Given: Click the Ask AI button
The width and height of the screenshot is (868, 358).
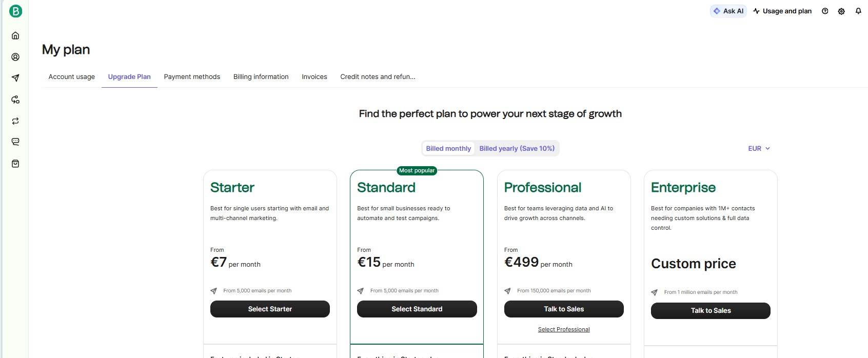Looking at the screenshot, I should coord(728,11).
